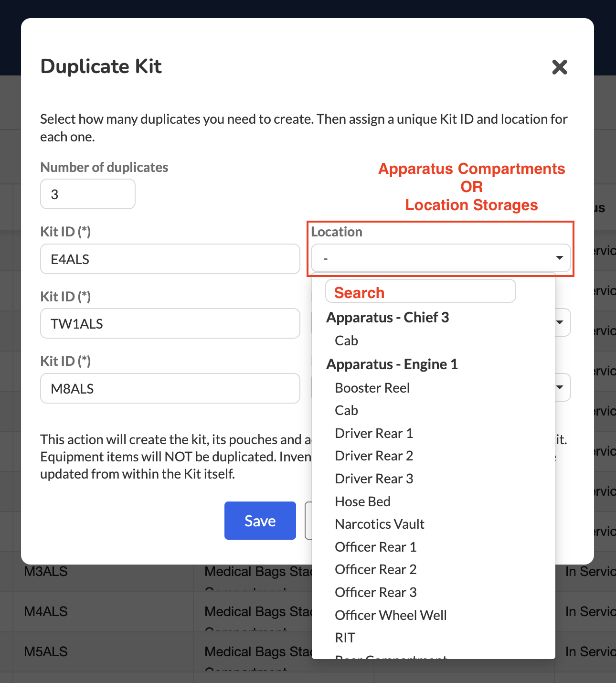The image size is (616, 683).
Task: Choose Driver Rear 2 from list
Action: (x=374, y=456)
